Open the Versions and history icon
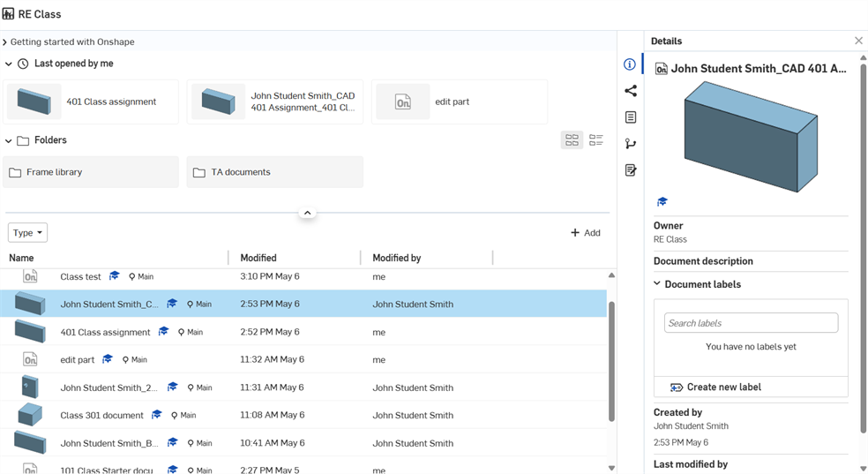 [x=630, y=144]
